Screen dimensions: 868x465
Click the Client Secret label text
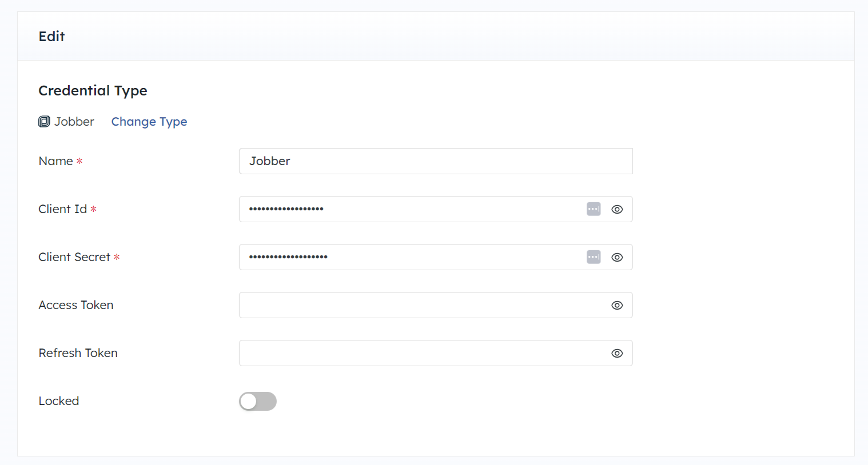(x=74, y=257)
